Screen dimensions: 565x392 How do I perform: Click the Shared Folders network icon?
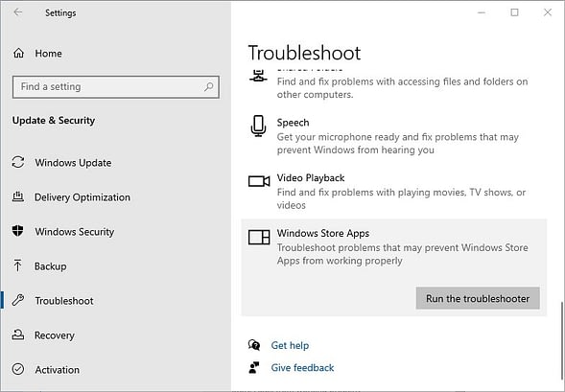(258, 76)
